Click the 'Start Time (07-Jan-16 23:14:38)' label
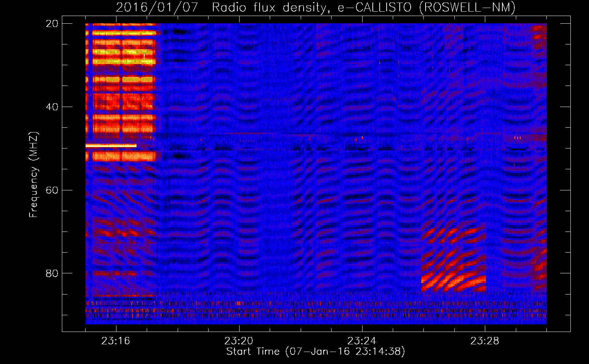The height and width of the screenshot is (364, 589). tap(316, 352)
